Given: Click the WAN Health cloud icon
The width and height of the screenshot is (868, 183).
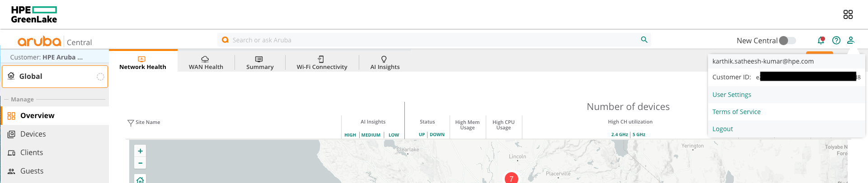Looking at the screenshot, I should [205, 59].
